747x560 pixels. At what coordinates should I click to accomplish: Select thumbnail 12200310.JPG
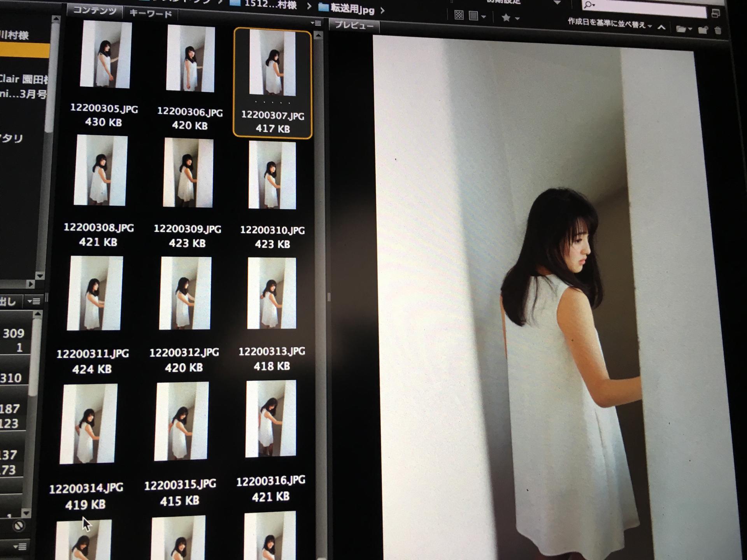[x=272, y=175]
